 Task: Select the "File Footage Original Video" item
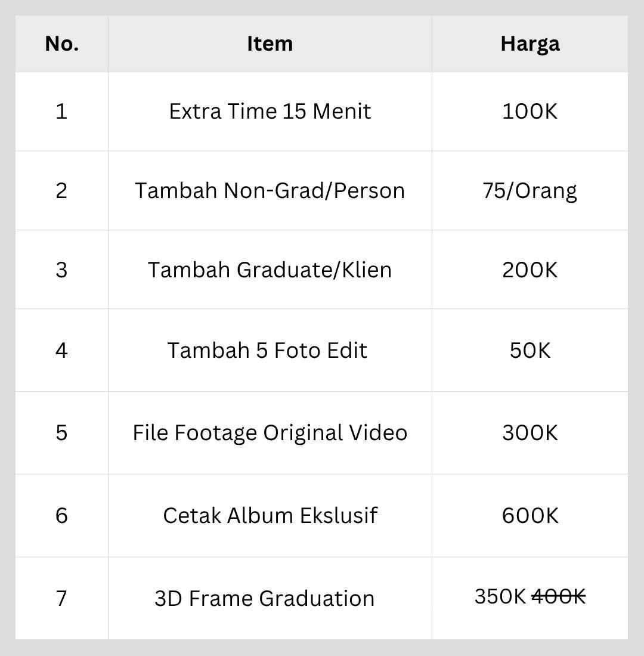pos(270,433)
